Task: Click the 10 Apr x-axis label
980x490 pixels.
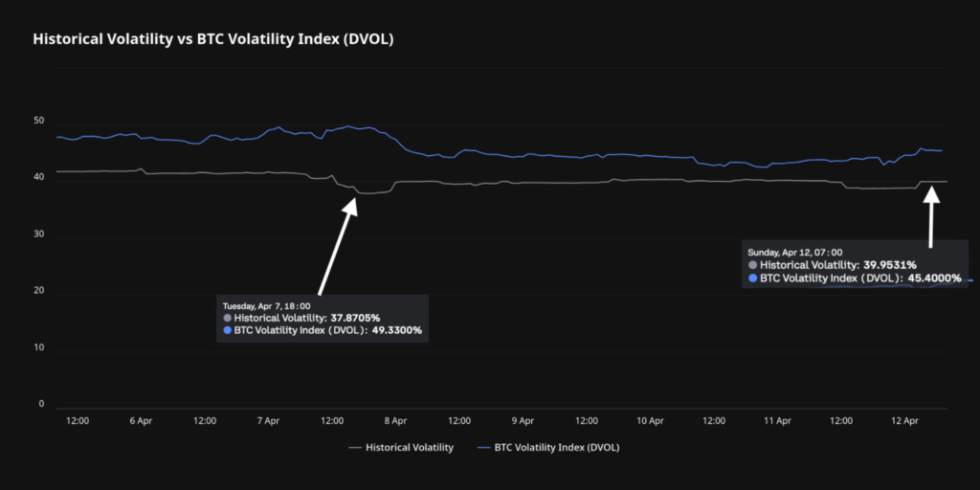Action: point(650,420)
